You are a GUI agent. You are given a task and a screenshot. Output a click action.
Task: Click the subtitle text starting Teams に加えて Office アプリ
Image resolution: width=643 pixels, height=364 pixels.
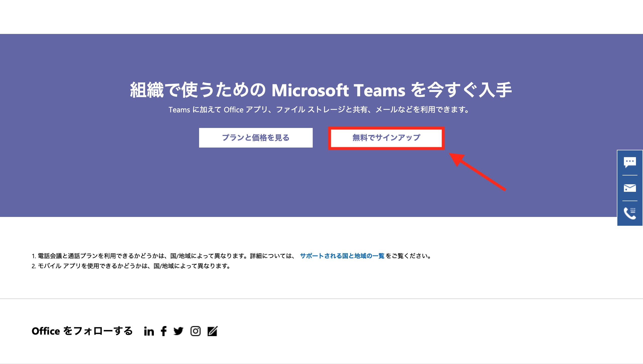[x=319, y=110]
